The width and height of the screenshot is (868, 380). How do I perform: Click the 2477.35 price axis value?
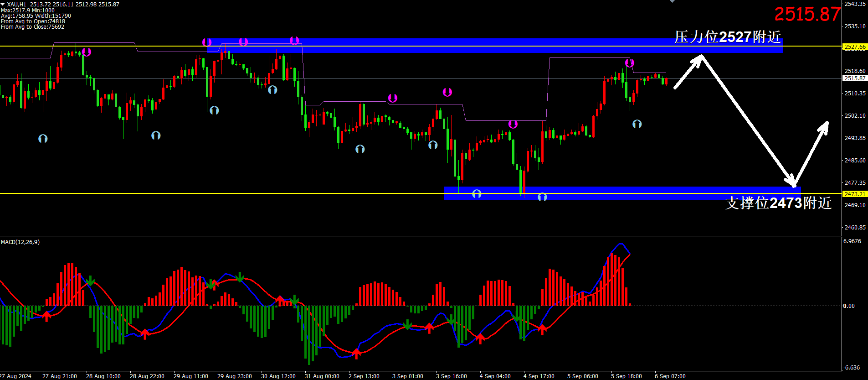[855, 182]
